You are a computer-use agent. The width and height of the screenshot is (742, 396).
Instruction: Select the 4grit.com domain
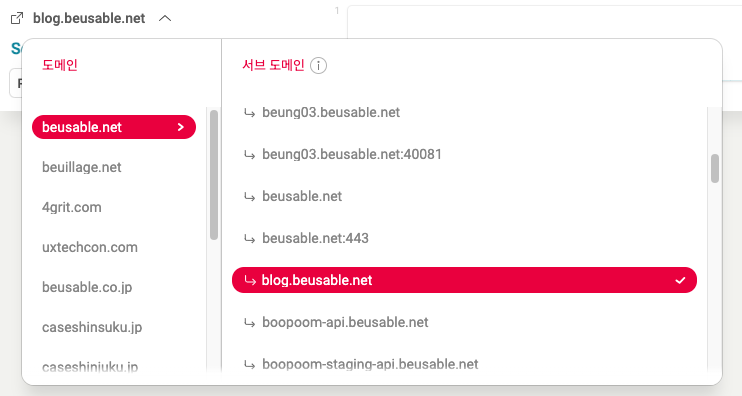coord(71,207)
